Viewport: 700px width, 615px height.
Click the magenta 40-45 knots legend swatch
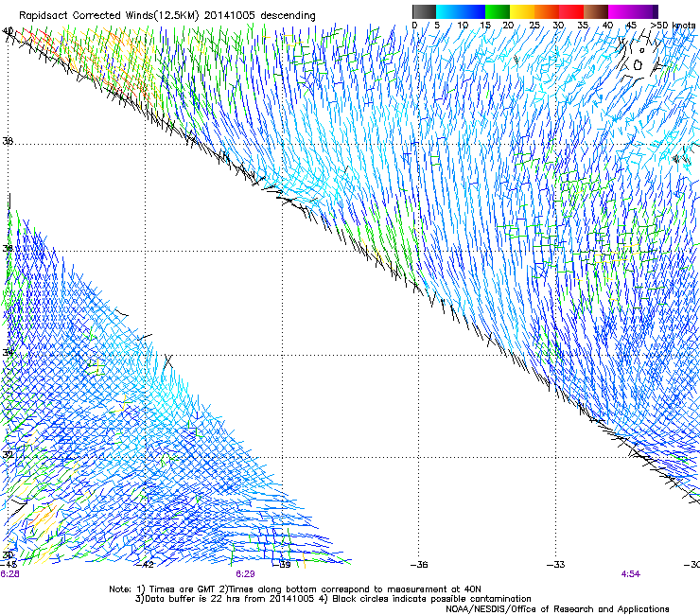point(621,11)
